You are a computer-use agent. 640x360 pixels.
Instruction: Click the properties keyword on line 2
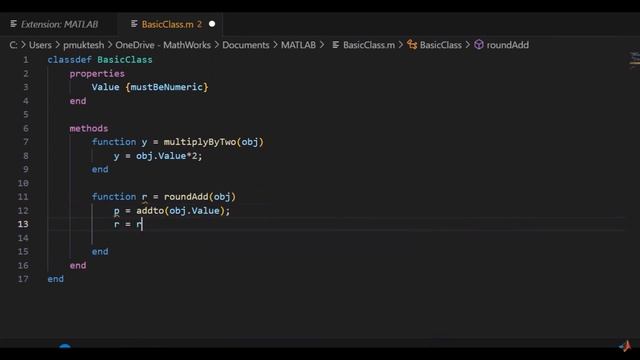click(97, 73)
